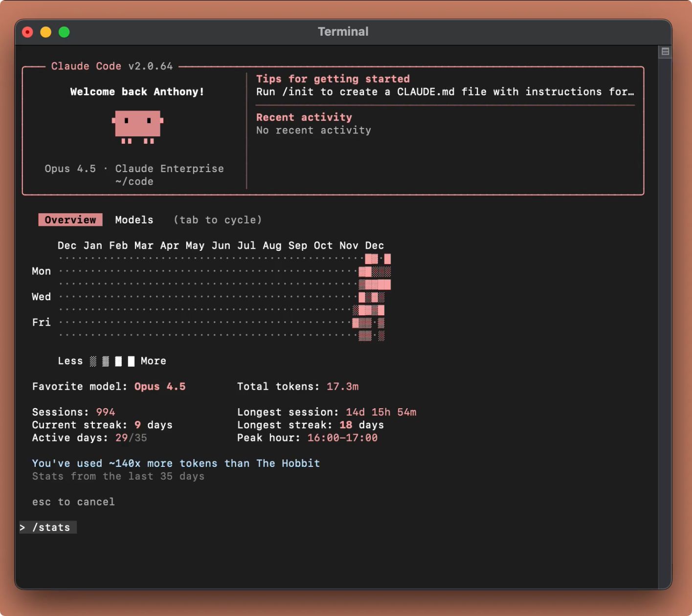The width and height of the screenshot is (692, 616).
Task: Click the ~/code working directory path
Action: pos(134,181)
